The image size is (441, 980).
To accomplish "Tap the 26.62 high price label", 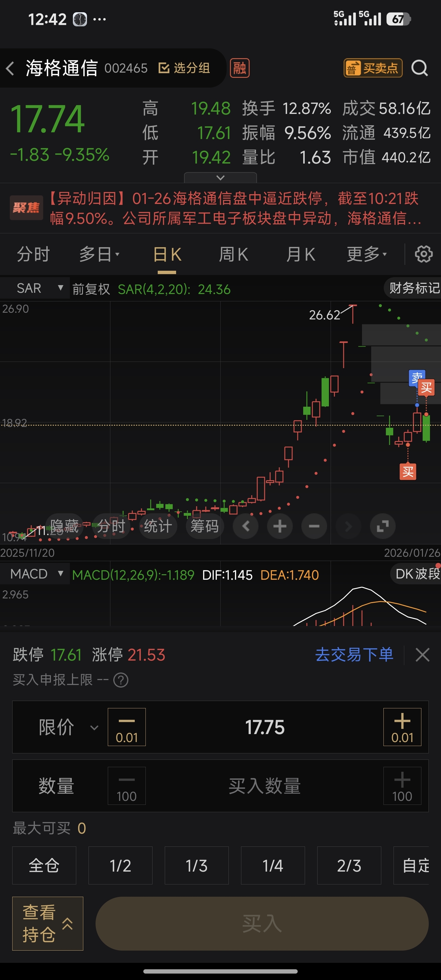I will (324, 315).
